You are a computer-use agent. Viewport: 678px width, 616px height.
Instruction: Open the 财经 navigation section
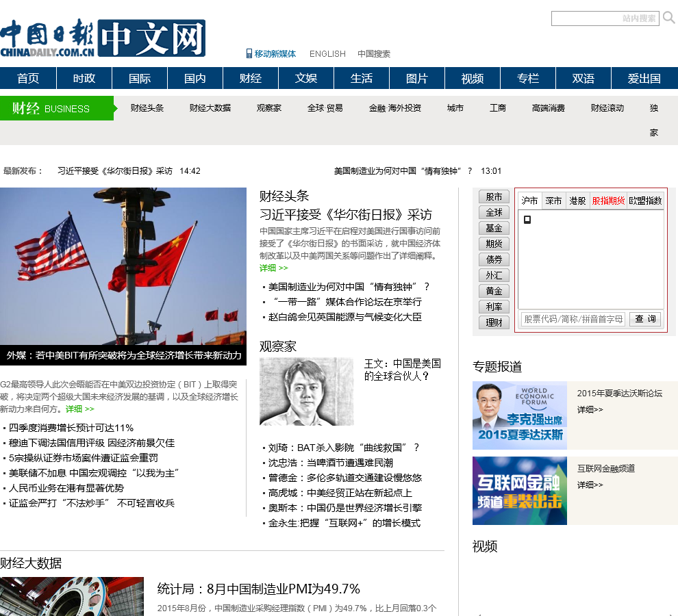(x=251, y=78)
